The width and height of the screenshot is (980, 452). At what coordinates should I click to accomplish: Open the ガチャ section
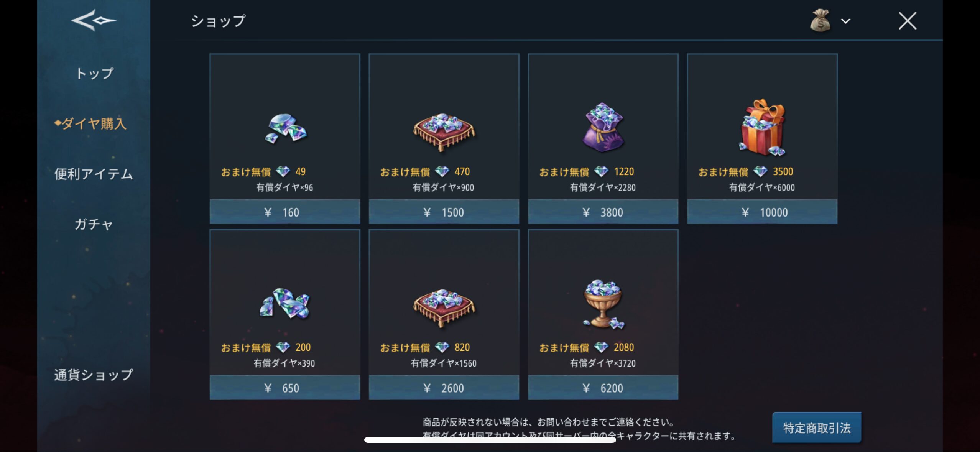click(x=94, y=224)
